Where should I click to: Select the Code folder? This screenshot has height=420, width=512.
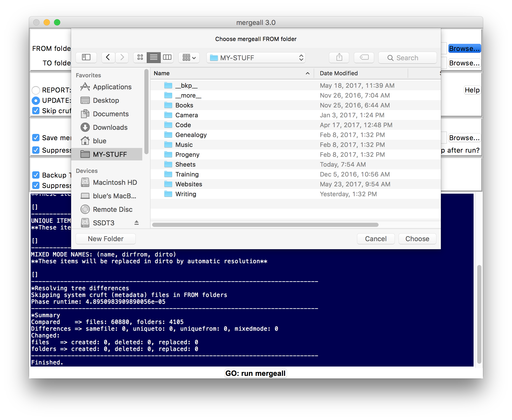point(295,125)
